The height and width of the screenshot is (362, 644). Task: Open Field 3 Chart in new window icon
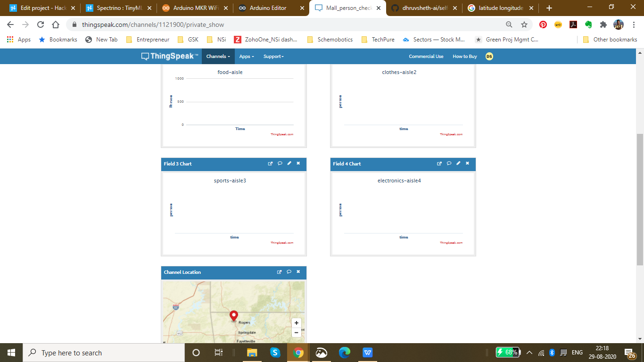(x=270, y=164)
